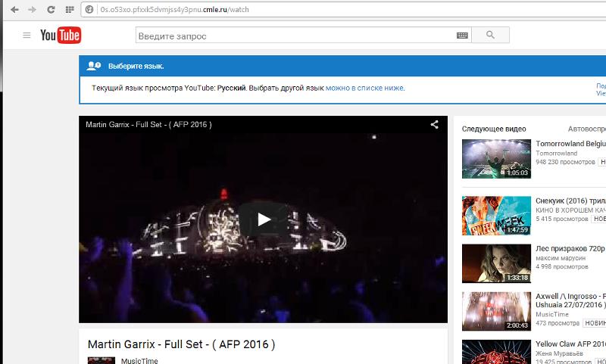Open the 'можно в списке ниже' link
The image size is (606, 364).
click(365, 88)
